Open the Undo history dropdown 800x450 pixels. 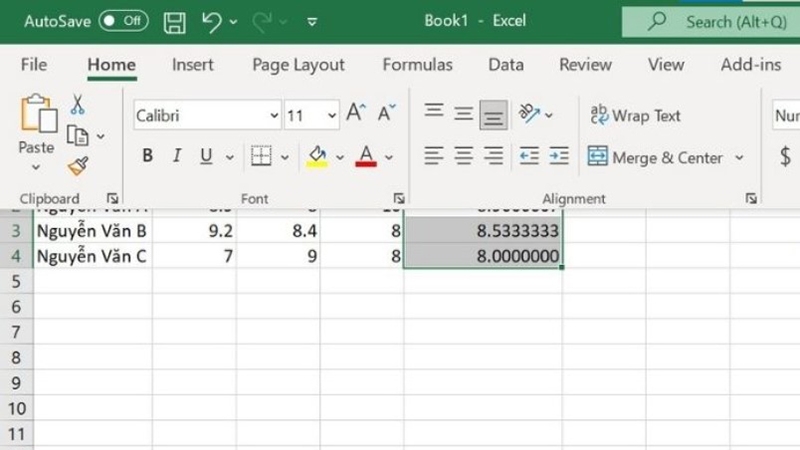233,22
